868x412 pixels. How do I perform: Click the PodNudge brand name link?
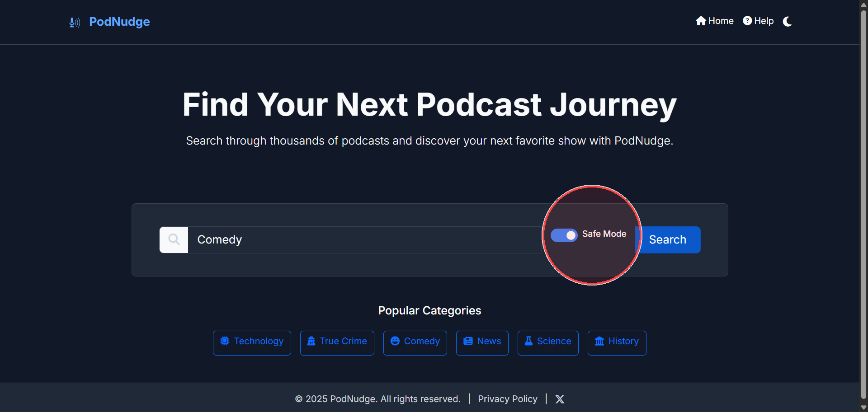(119, 22)
